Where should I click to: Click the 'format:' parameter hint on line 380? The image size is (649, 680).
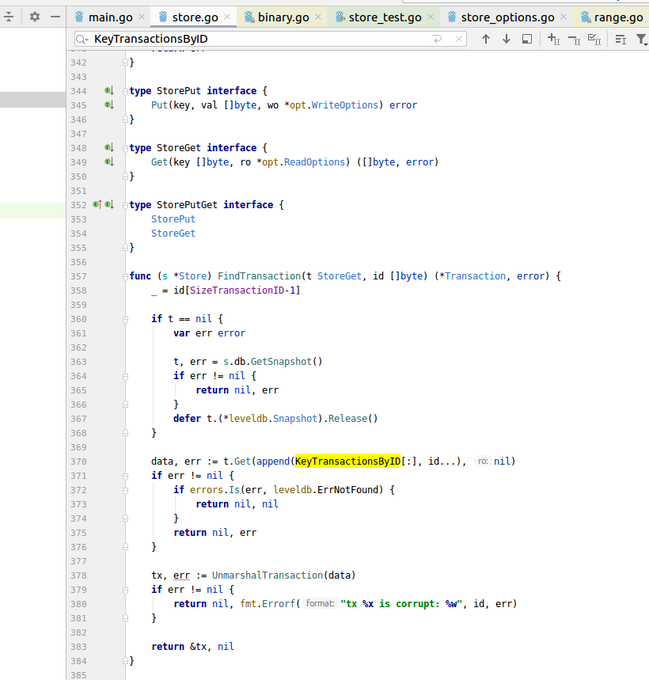coord(320,604)
